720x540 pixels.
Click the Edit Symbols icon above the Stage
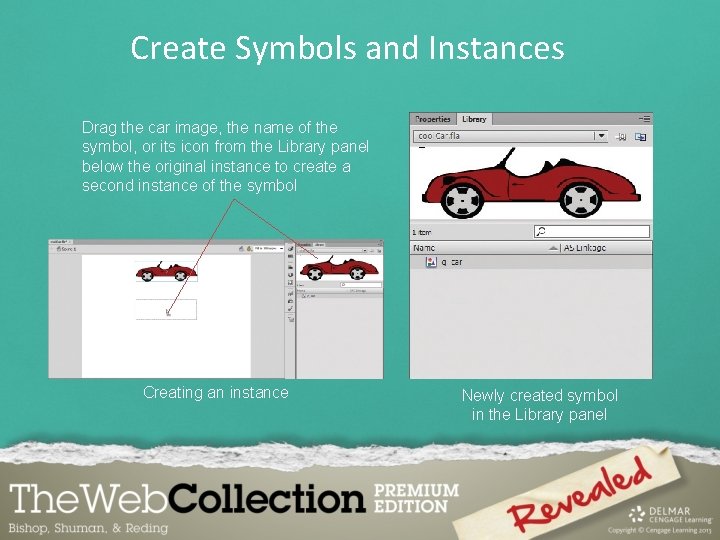pos(249,248)
